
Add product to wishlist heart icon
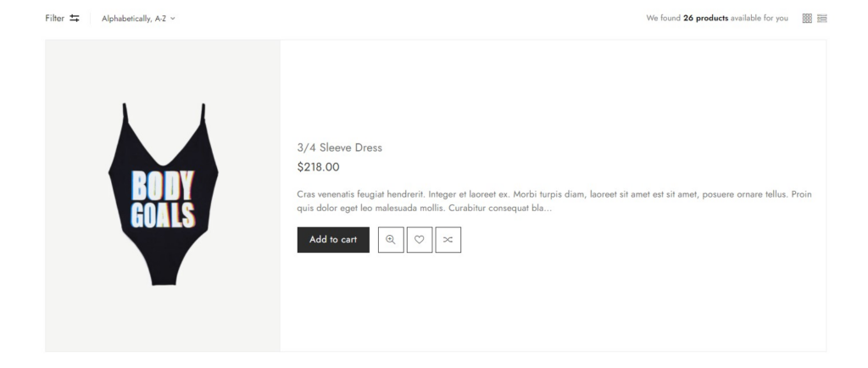(x=420, y=240)
